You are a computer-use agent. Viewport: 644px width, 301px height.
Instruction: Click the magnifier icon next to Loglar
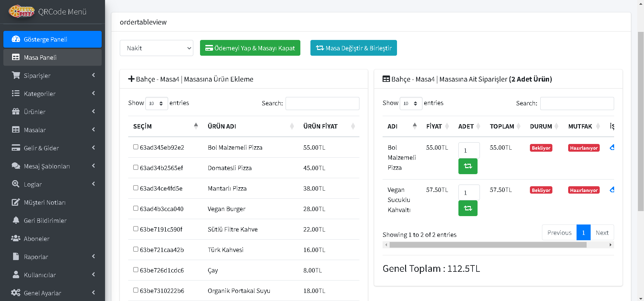[x=16, y=184]
